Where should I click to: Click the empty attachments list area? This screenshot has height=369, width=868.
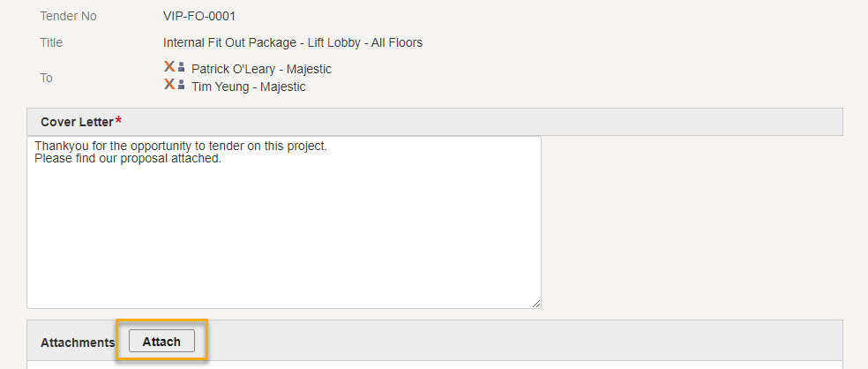(435, 365)
